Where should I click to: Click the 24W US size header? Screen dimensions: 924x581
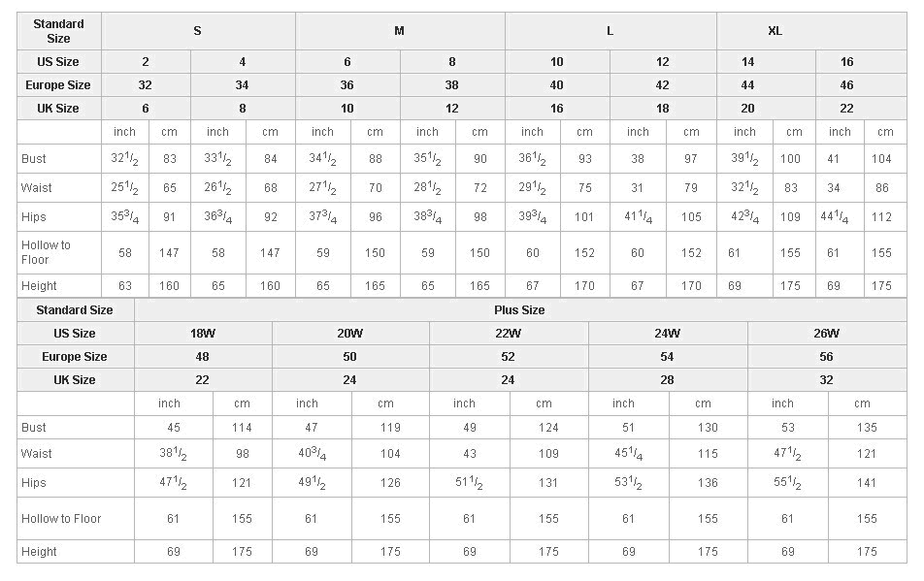click(667, 334)
